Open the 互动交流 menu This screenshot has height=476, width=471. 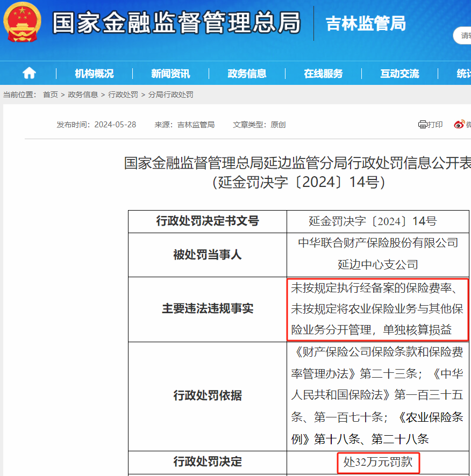(x=399, y=73)
